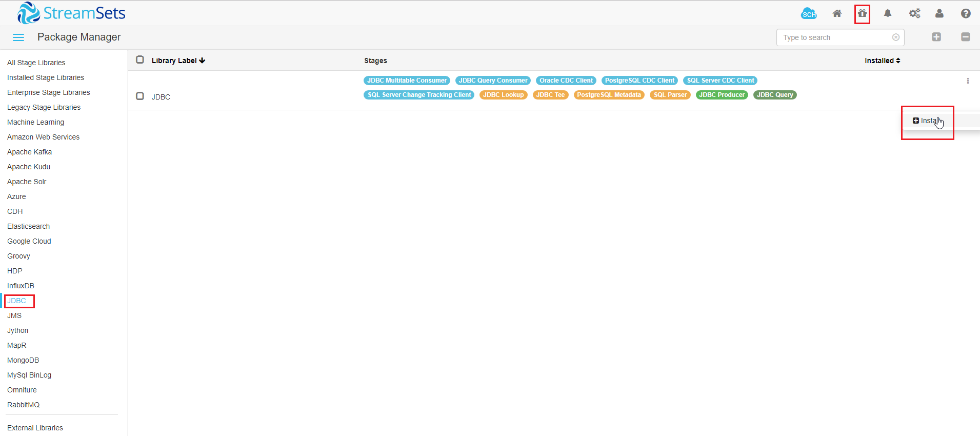Open External Libraries
The height and width of the screenshot is (436, 980).
click(35, 428)
